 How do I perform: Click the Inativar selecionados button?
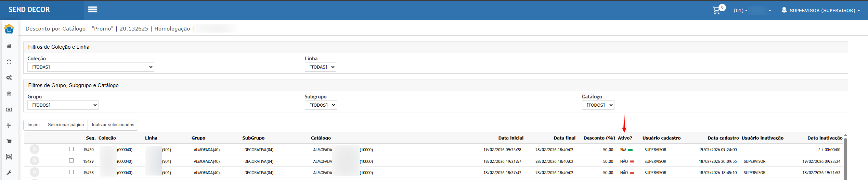(x=113, y=125)
